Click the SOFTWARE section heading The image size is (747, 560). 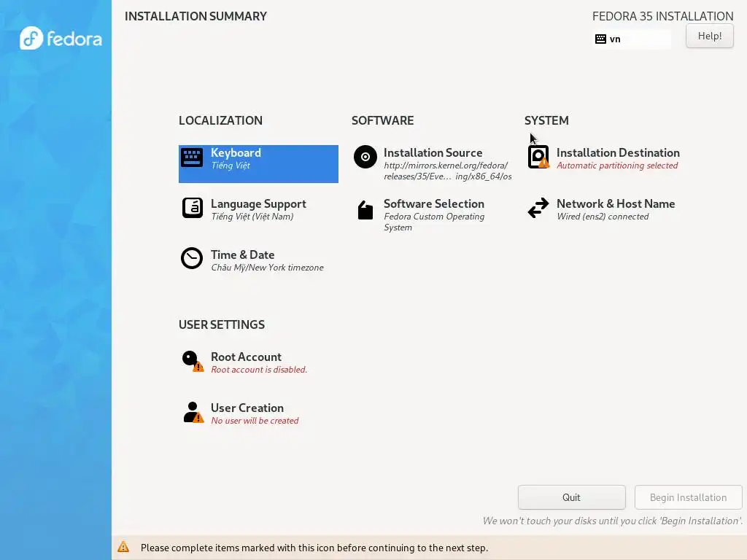382,120
